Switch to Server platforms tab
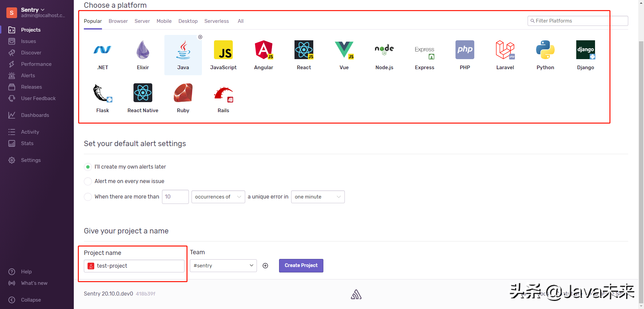Screen dimensions: 644x309 (x=142, y=21)
